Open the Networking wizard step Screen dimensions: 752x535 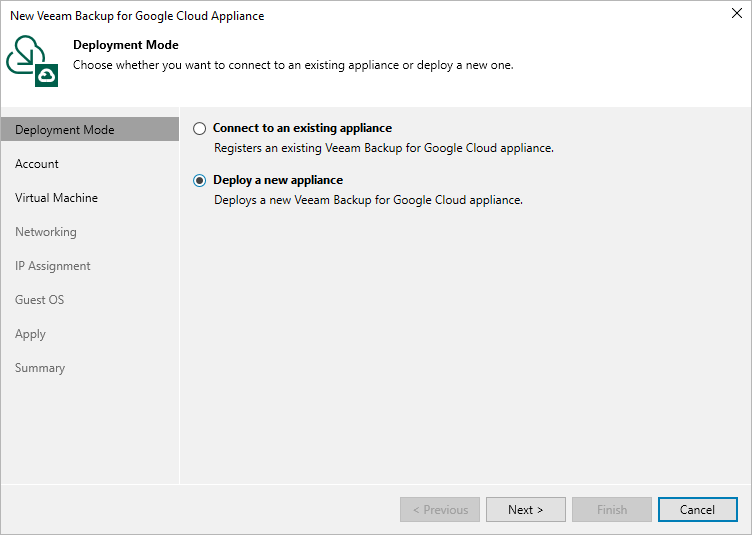point(46,232)
